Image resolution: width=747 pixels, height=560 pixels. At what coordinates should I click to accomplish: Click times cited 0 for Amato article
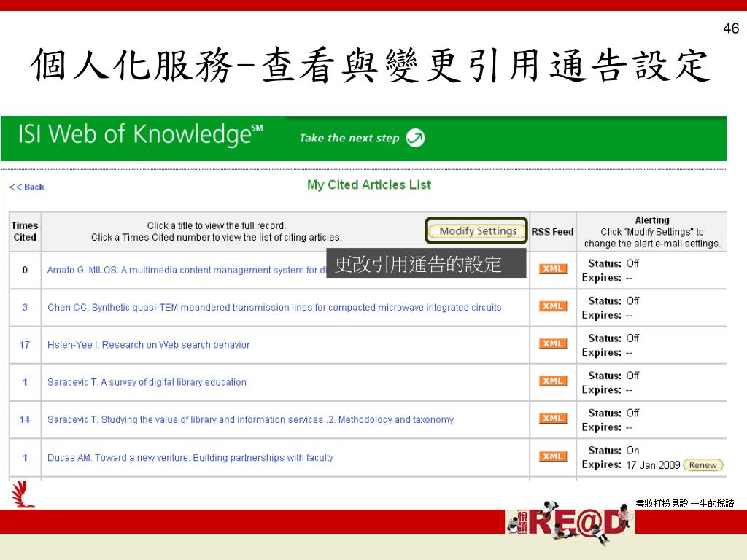[x=25, y=270]
